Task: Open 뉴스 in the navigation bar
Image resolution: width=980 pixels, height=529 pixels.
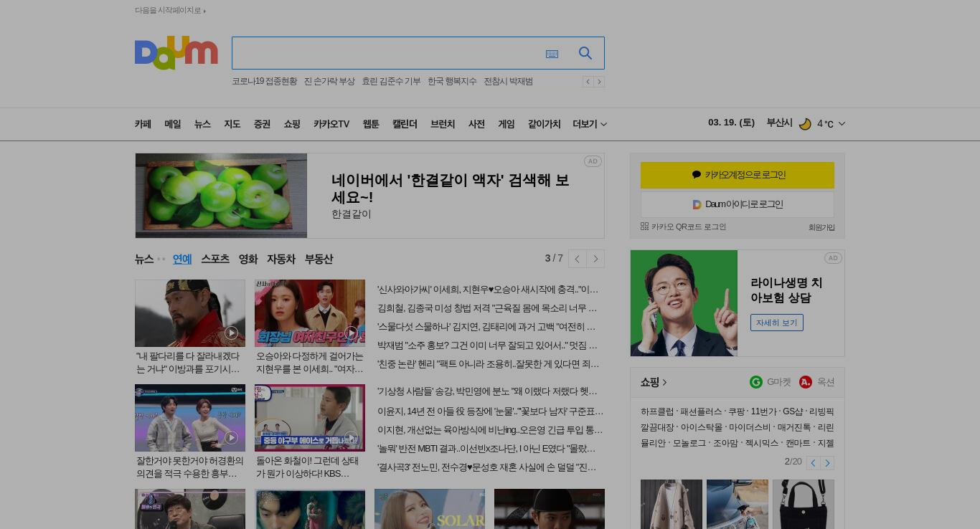Action: point(202,124)
